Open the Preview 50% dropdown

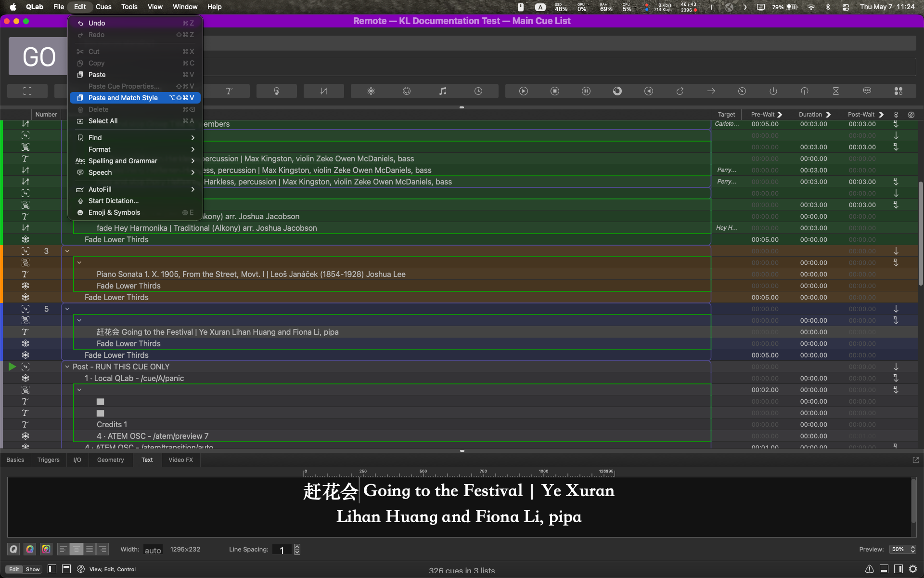903,549
